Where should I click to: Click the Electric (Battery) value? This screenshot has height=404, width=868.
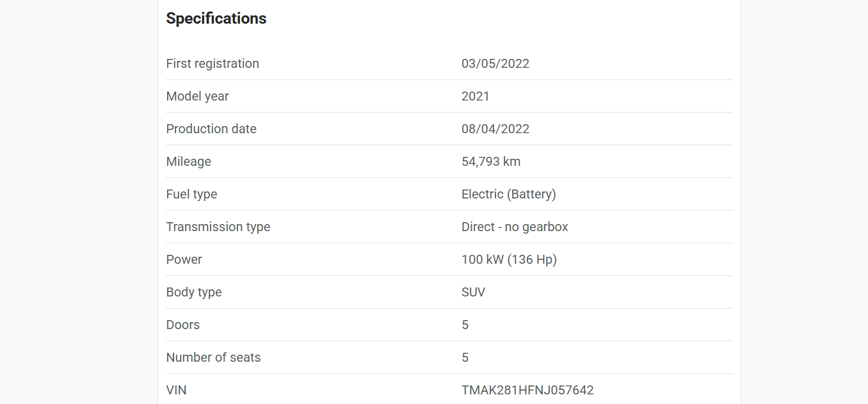click(x=509, y=194)
